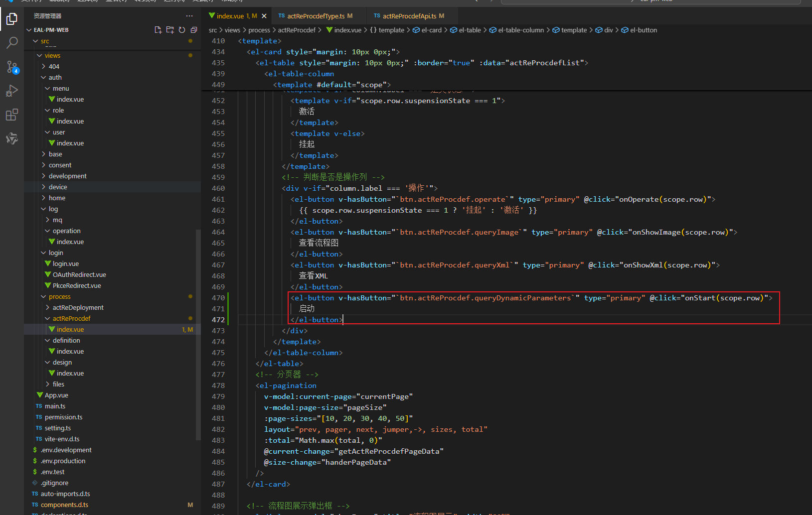Open the Explorer activity bar icon
The image size is (812, 515).
pos(12,19)
